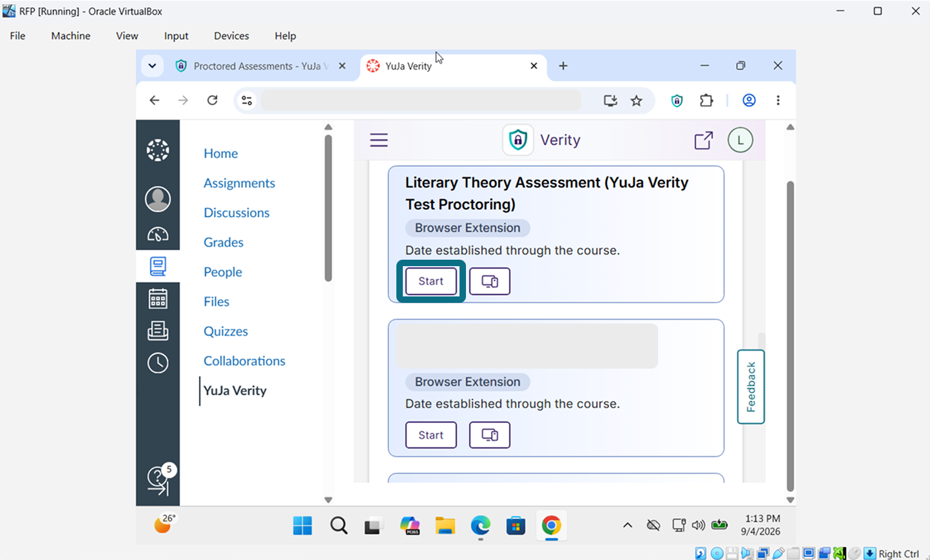View site information icon in address bar
Image resolution: width=930 pixels, height=560 pixels.
click(x=247, y=101)
